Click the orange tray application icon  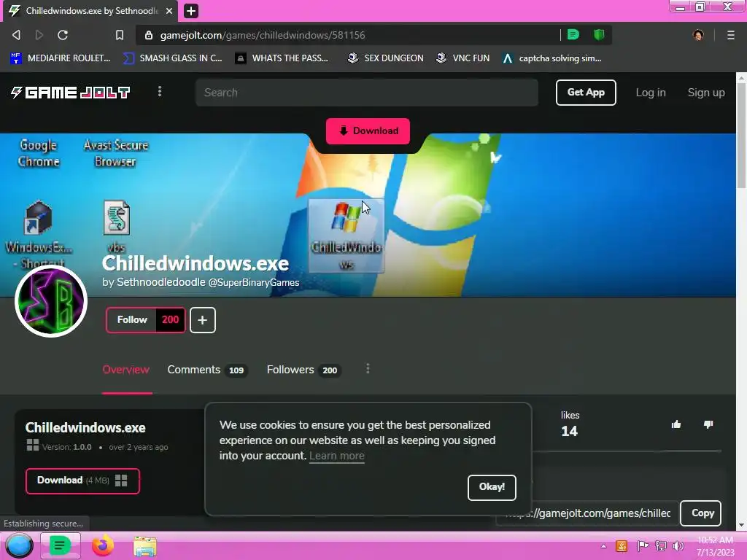click(622, 546)
